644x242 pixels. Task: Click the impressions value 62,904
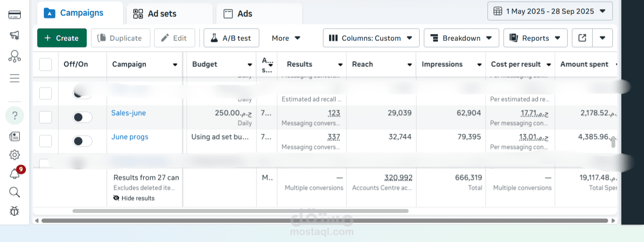pos(469,113)
